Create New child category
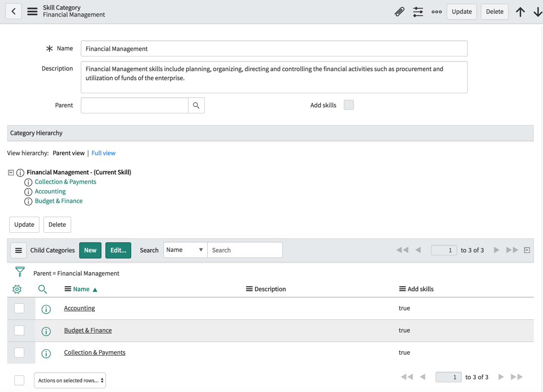Viewport: 543px width, 392px height. tap(90, 250)
